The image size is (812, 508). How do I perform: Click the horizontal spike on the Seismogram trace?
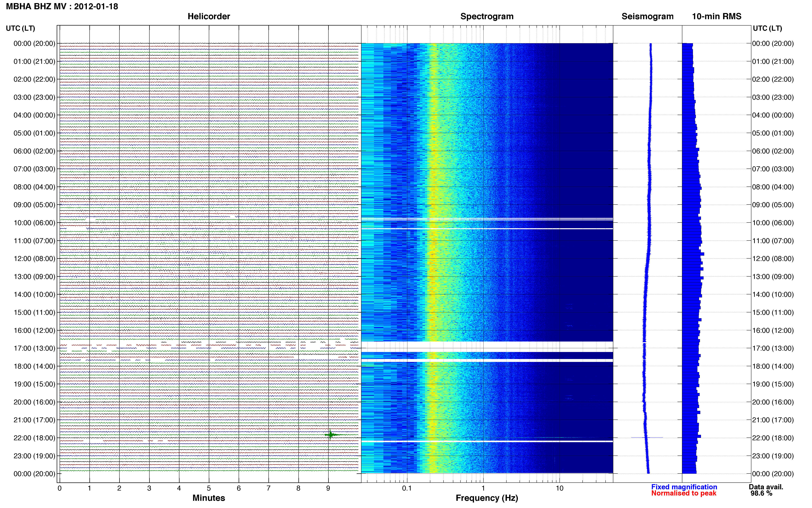647,437
